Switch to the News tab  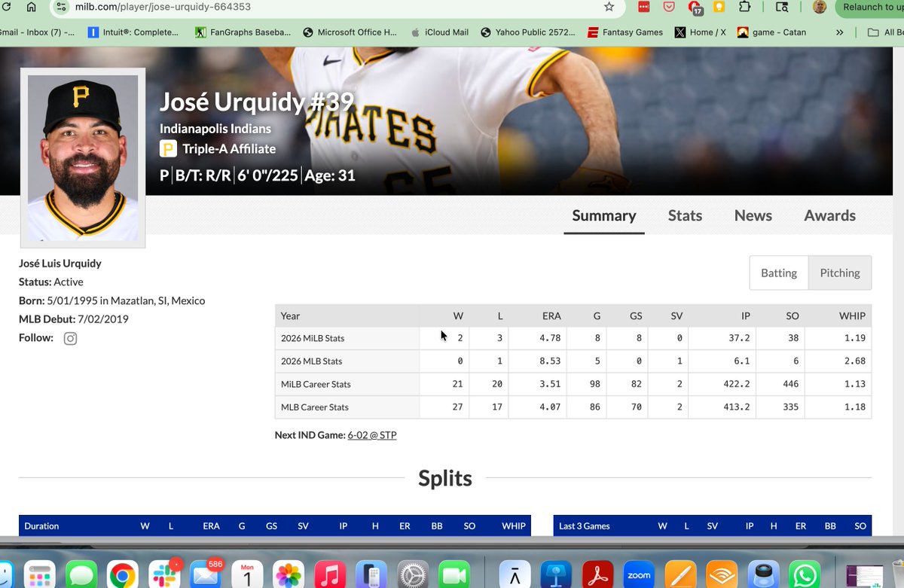[x=753, y=215]
